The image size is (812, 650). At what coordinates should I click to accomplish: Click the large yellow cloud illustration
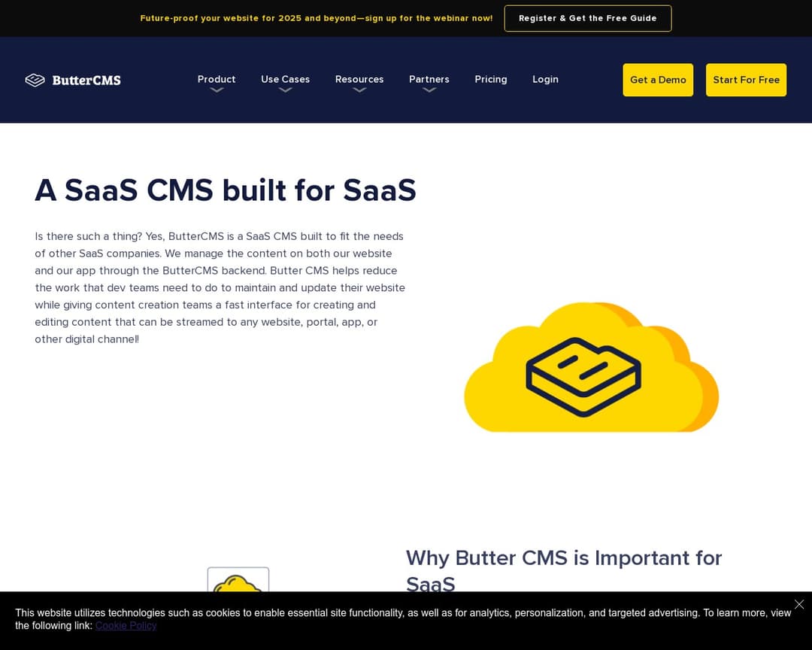click(591, 370)
